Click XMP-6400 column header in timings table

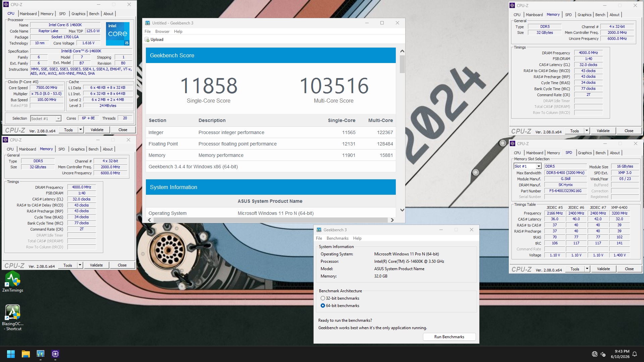[x=619, y=207]
